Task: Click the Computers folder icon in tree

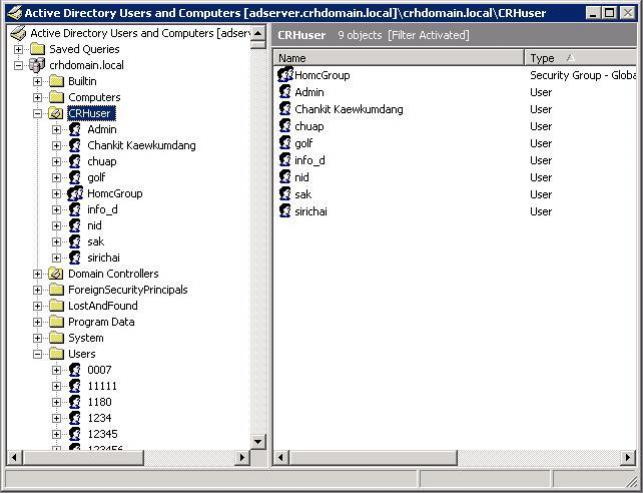Action: pos(56,97)
